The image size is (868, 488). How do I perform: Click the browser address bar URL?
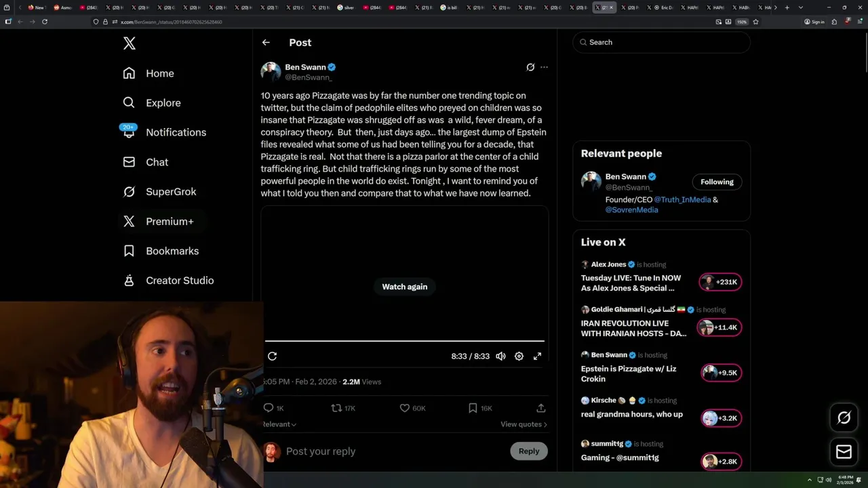point(171,22)
